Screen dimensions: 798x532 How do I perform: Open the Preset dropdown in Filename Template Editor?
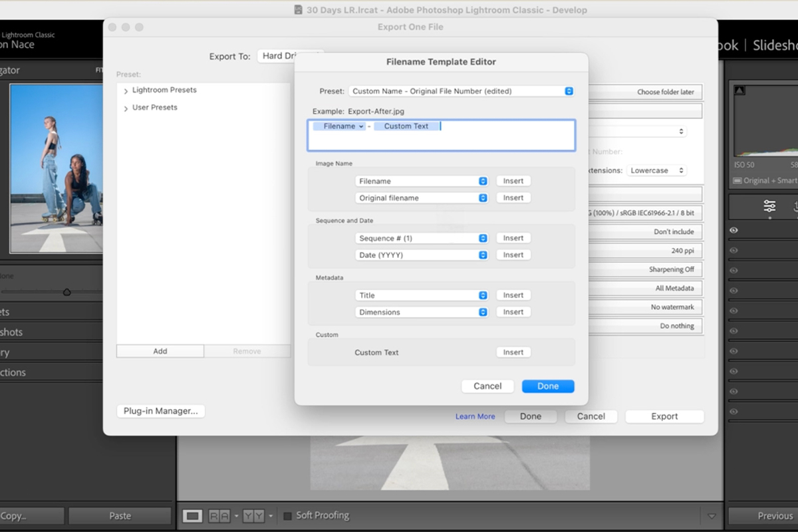click(461, 91)
